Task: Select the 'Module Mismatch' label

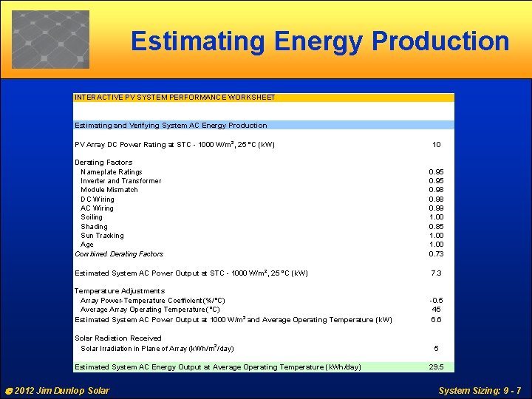Action: [109, 190]
